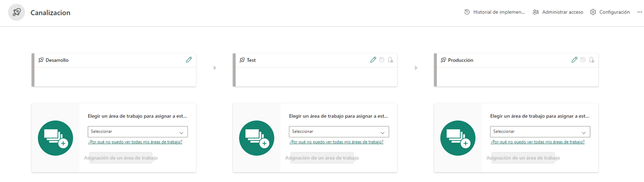Select the Test stage name

pos(251,60)
